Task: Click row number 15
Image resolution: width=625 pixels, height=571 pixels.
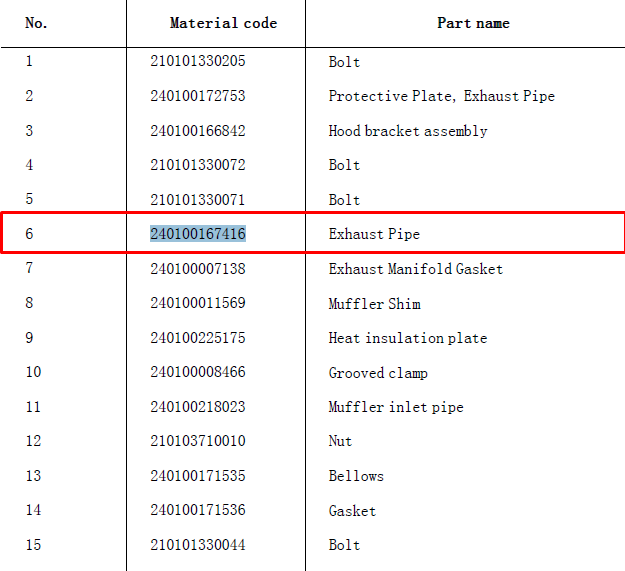Action: coord(33,545)
